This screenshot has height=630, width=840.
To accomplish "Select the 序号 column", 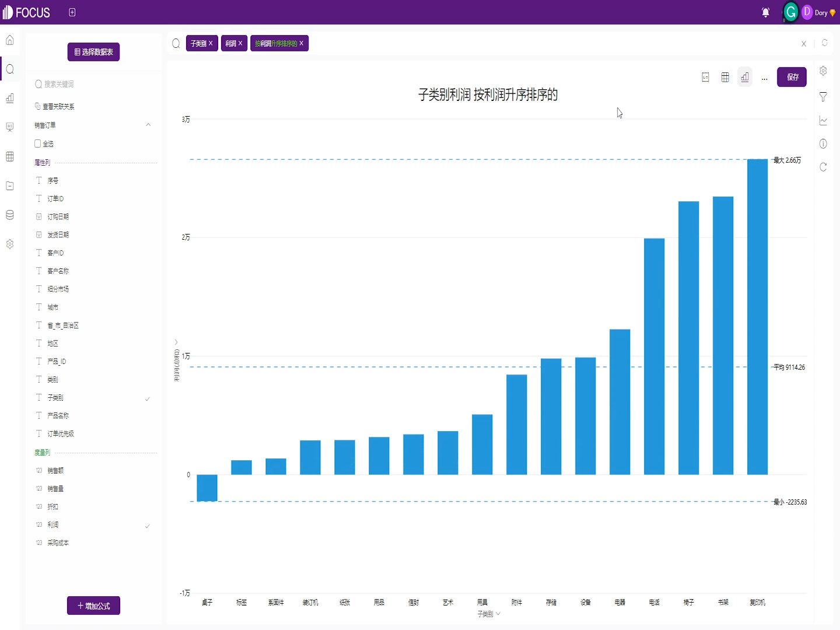I will (52, 181).
